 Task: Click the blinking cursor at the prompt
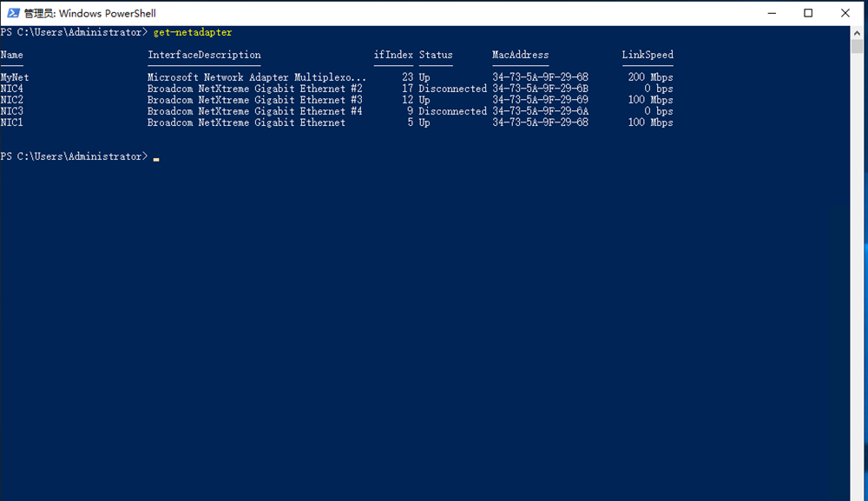click(156, 159)
